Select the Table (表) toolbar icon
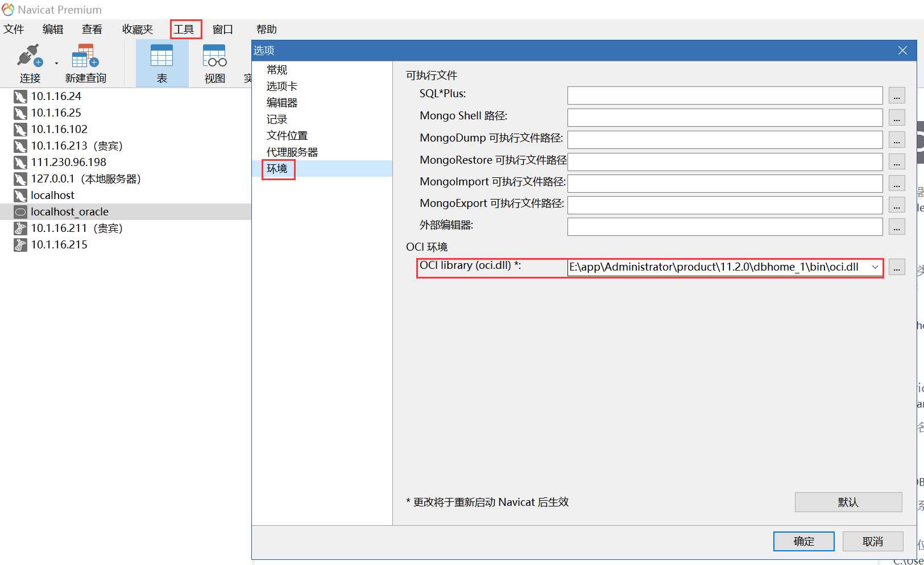Viewport: 924px width, 565px height. pos(161,56)
